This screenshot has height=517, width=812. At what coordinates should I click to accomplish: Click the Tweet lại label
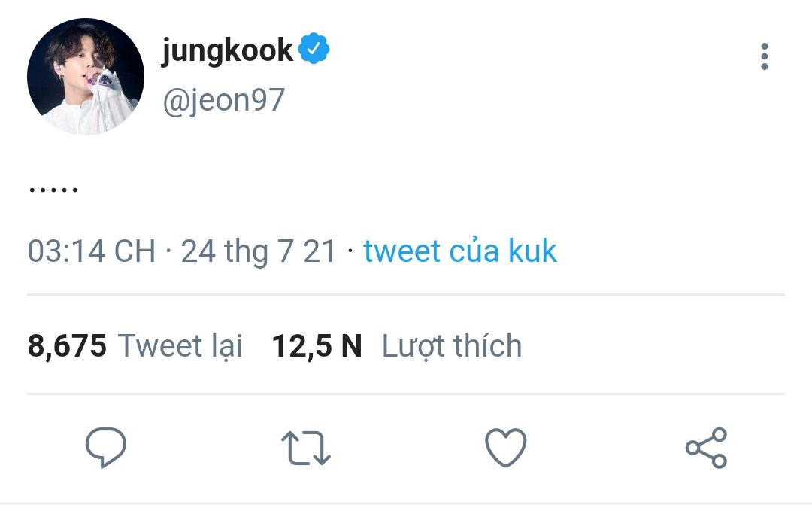point(180,346)
